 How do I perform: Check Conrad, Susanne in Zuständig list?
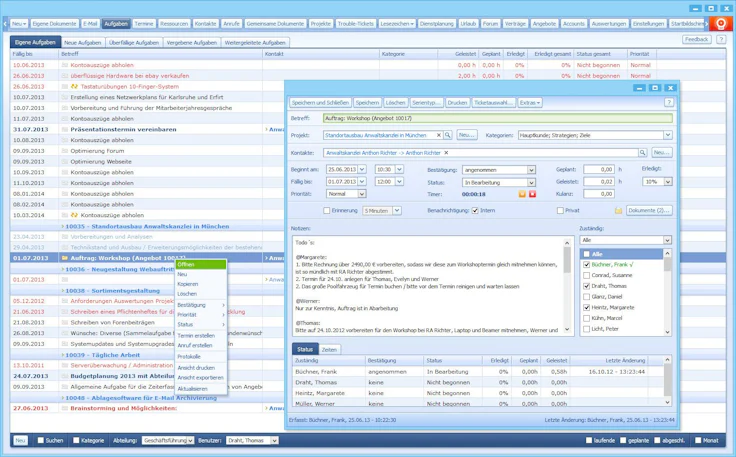(585, 274)
